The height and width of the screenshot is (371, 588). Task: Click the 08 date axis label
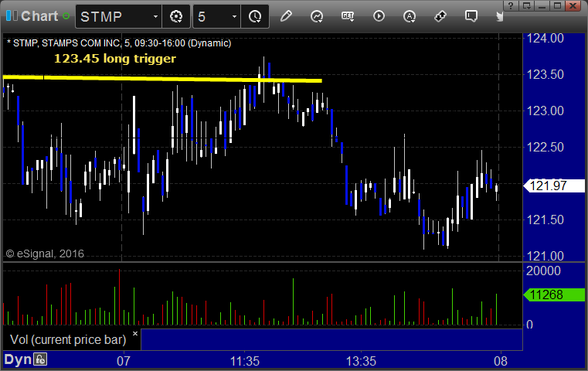point(501,361)
